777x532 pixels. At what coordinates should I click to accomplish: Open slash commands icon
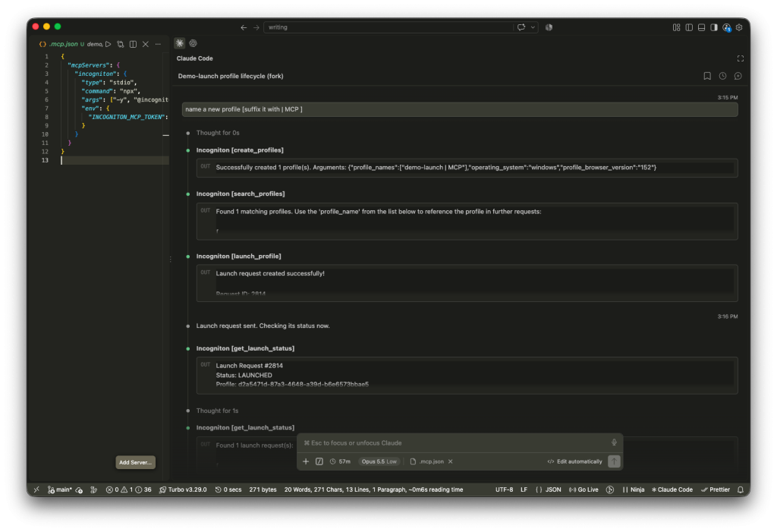(x=319, y=461)
